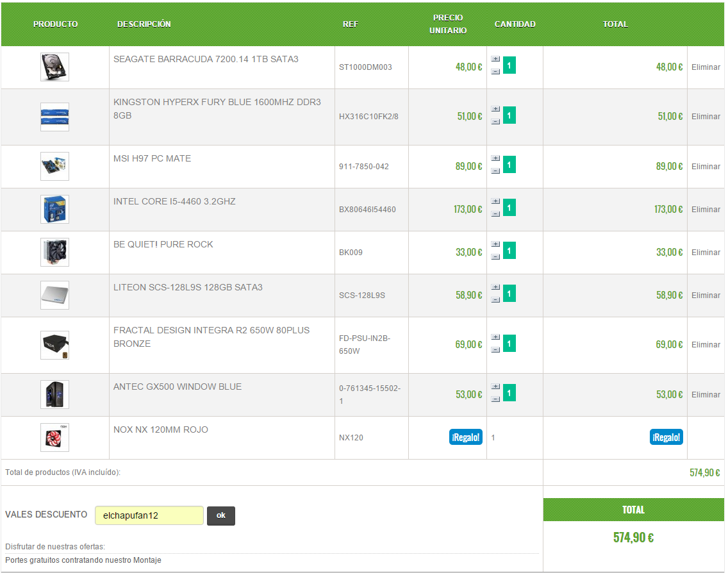Screen dimensions: 728x575
Task: Decrease quantity of Seagate Barracuda with minus icon
Action: coord(495,72)
